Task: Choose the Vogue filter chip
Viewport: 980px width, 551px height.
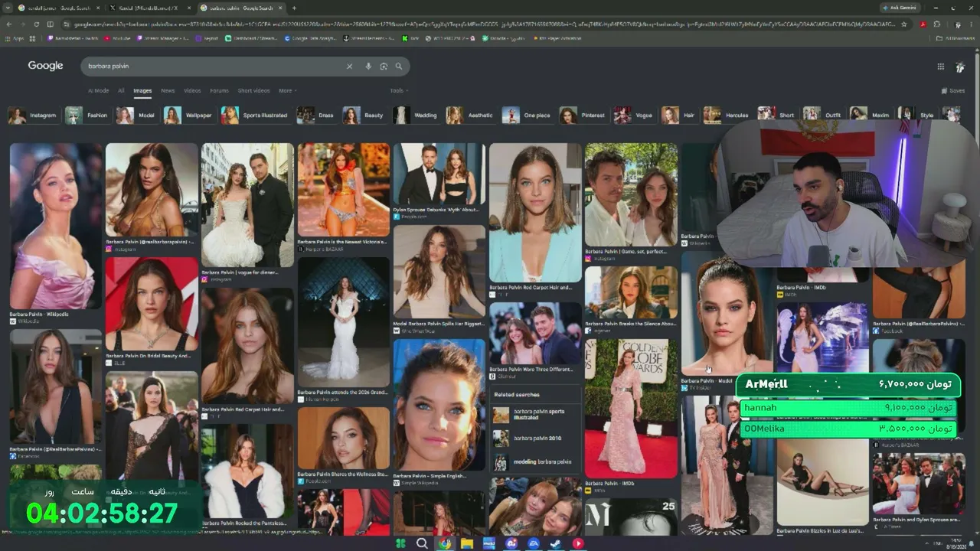Action: (635, 116)
